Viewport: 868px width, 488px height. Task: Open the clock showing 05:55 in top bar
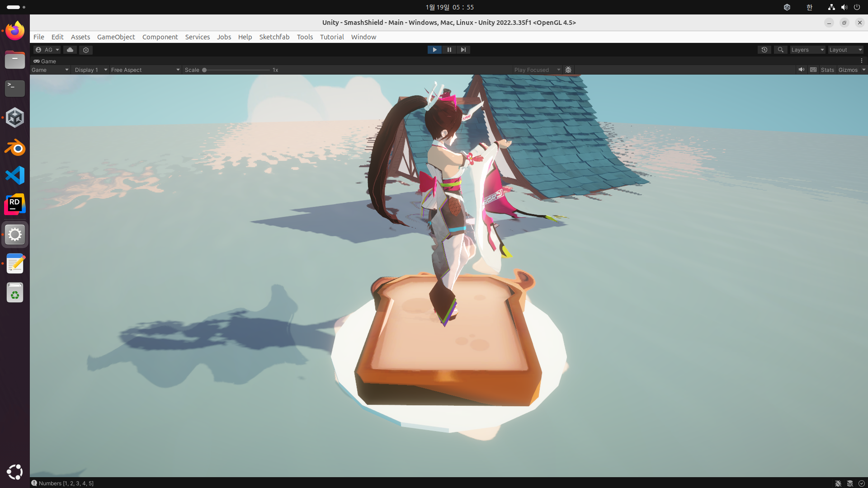[449, 7]
